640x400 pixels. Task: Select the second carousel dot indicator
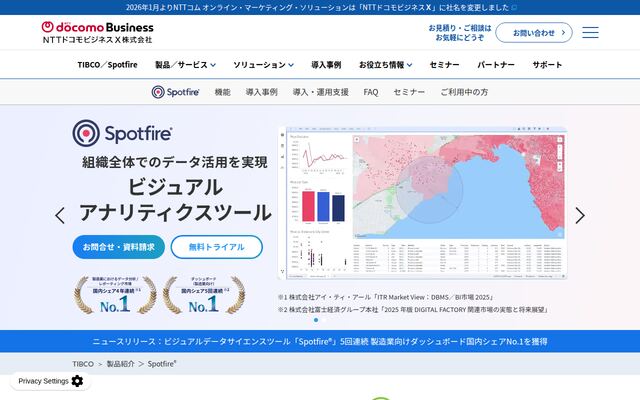pyautogui.click(x=324, y=320)
